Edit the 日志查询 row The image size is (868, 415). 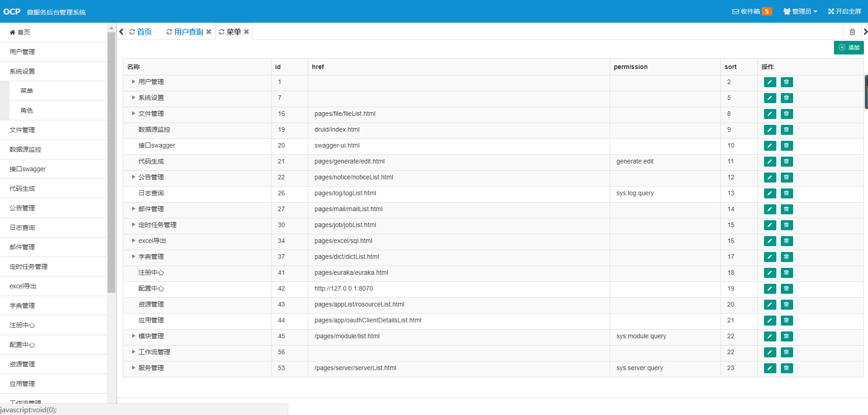pyautogui.click(x=770, y=193)
